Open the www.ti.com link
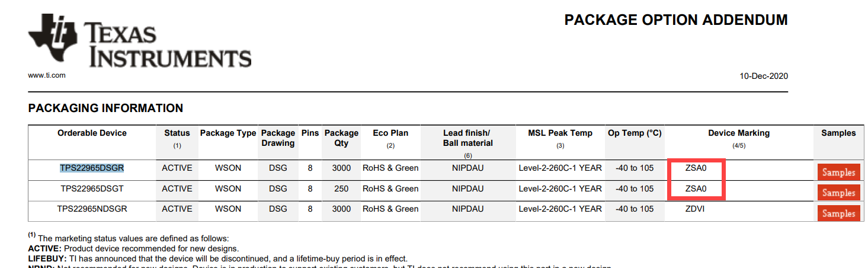 click(47, 75)
